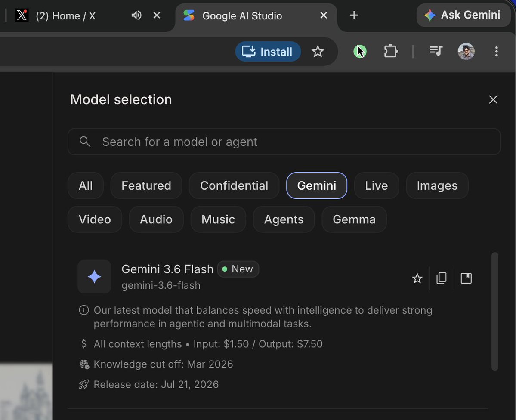Screen dimensions: 516x420
Task: Install the Google AI Studio app
Action: click(x=268, y=51)
